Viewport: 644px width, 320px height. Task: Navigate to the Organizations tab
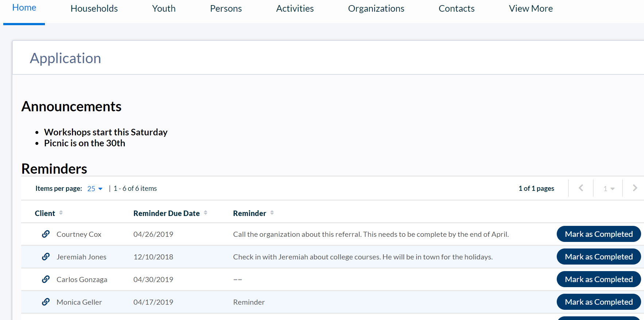376,8
